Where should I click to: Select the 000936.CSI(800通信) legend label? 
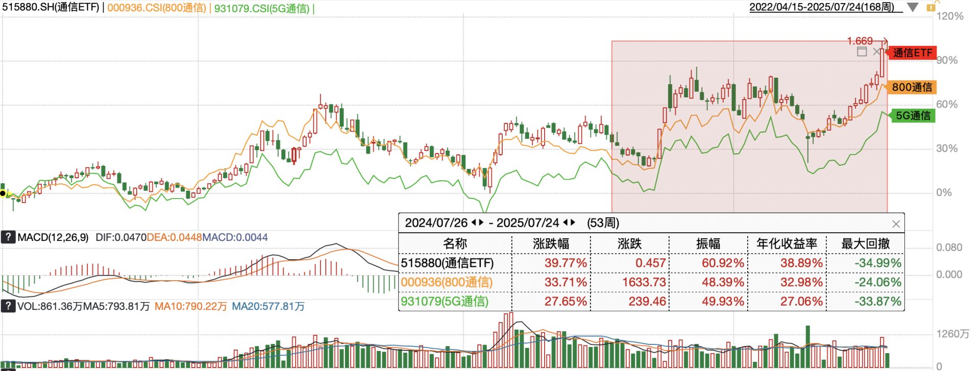coord(157,8)
